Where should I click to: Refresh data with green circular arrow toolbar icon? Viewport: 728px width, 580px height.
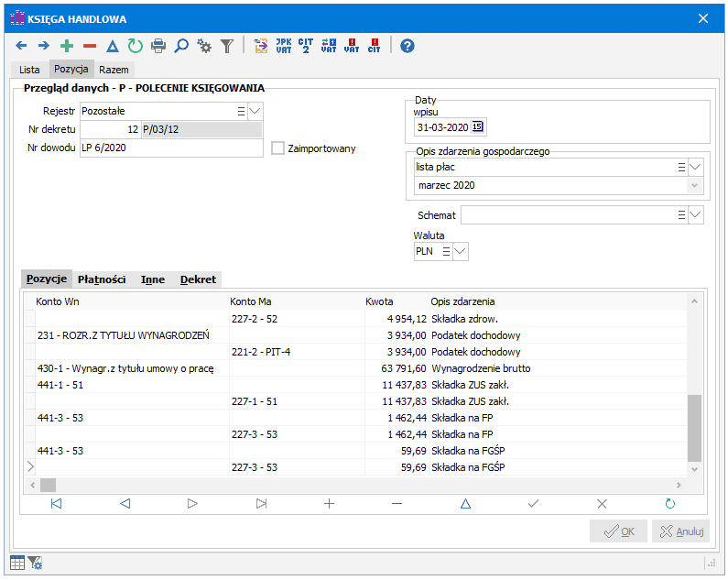point(136,46)
